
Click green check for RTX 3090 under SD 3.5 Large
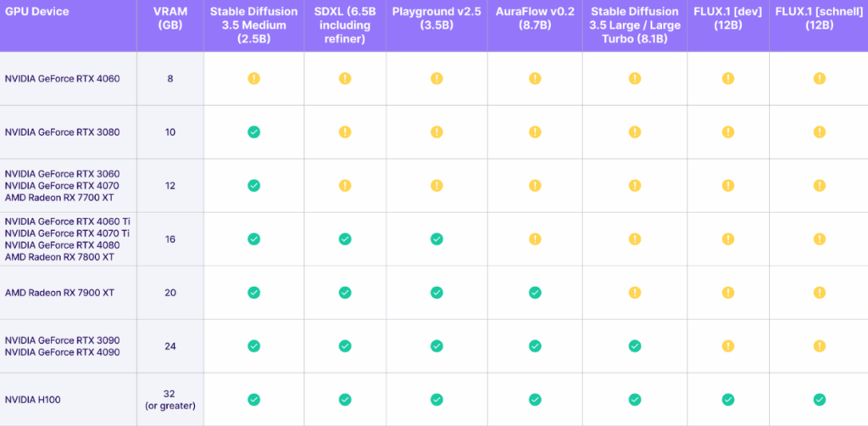[634, 346]
